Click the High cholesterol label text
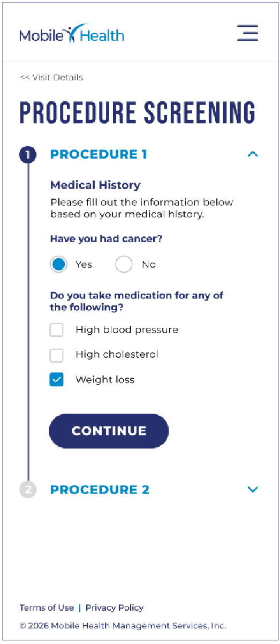Image resolution: width=280 pixels, height=644 pixels. click(117, 355)
